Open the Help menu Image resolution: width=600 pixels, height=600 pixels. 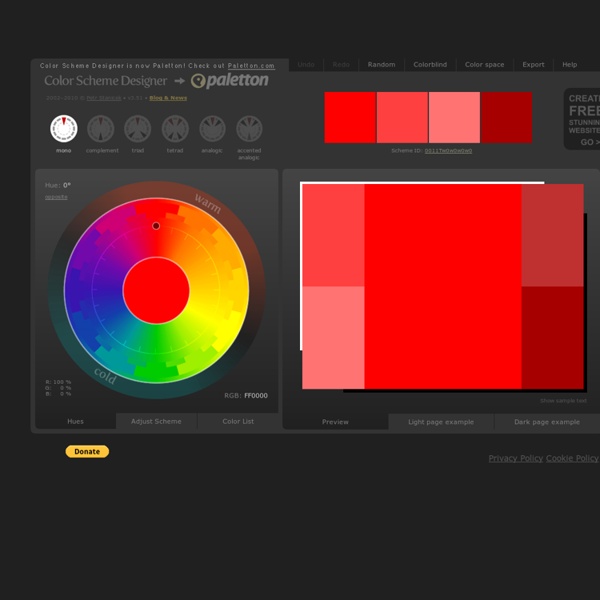569,65
